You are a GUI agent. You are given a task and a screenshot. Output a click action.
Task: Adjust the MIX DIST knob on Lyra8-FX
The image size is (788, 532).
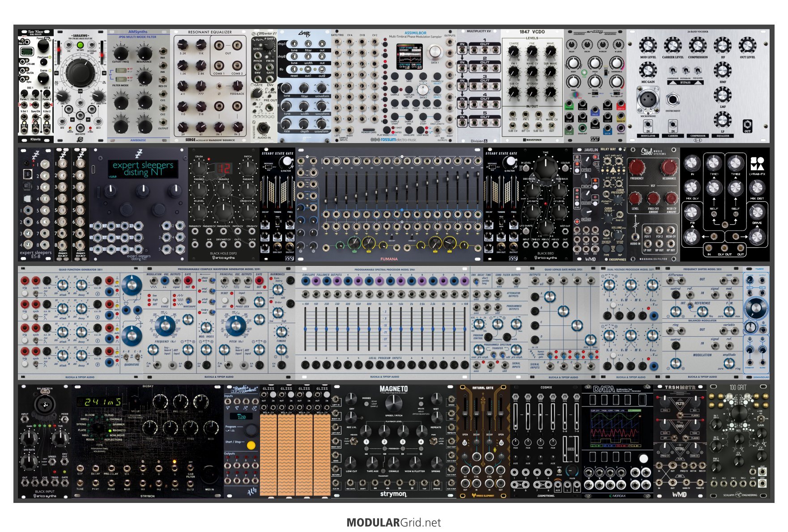[757, 188]
